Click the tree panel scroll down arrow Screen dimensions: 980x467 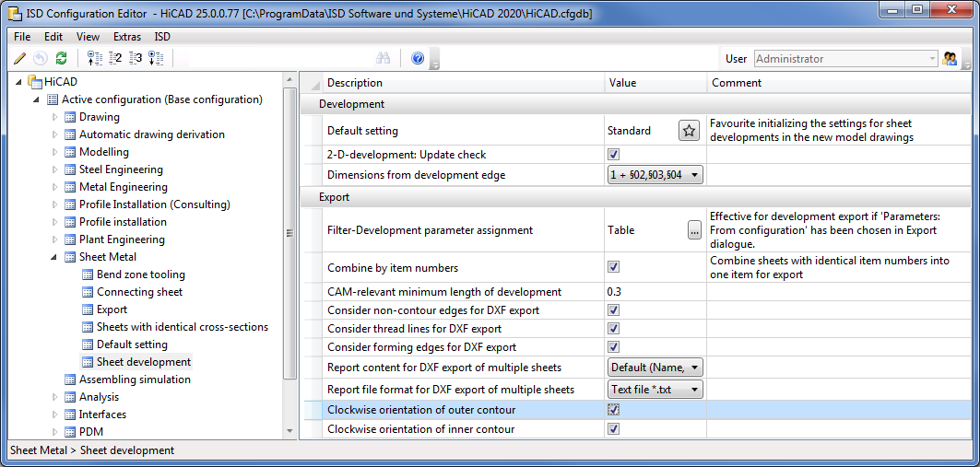click(289, 431)
